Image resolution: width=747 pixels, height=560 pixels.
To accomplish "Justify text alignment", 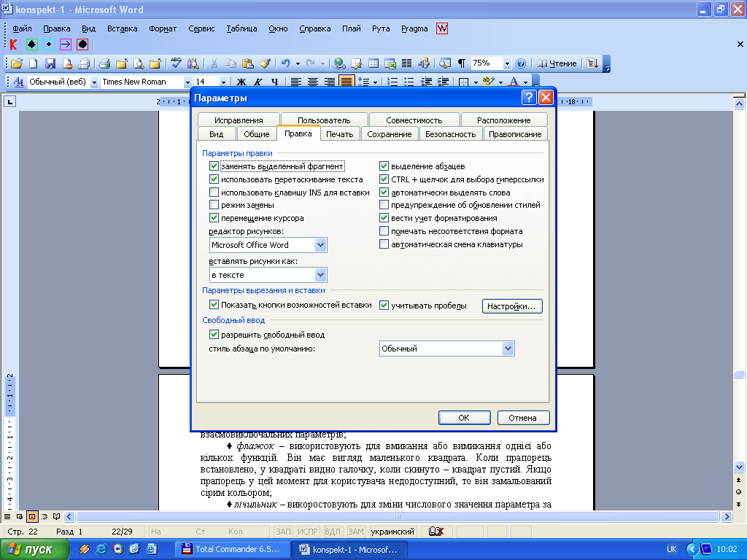I will (347, 82).
